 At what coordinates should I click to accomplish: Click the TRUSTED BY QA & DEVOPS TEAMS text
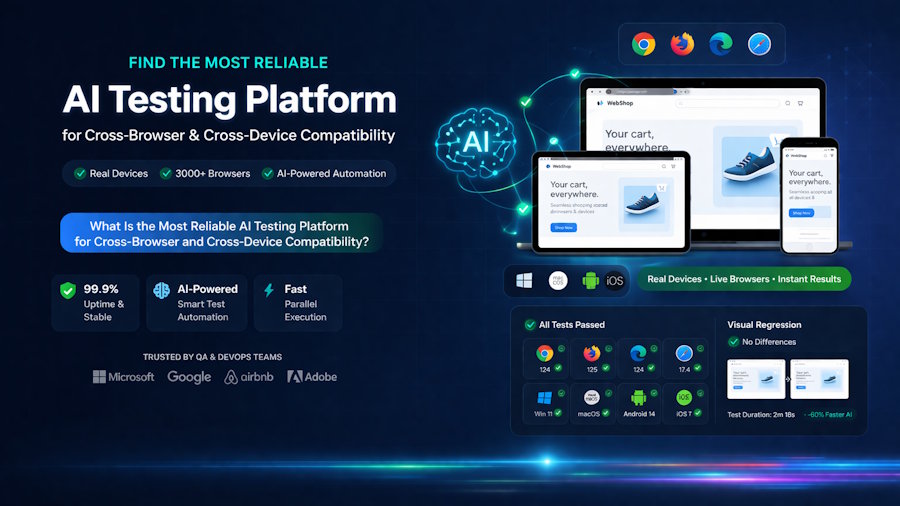pos(212,357)
